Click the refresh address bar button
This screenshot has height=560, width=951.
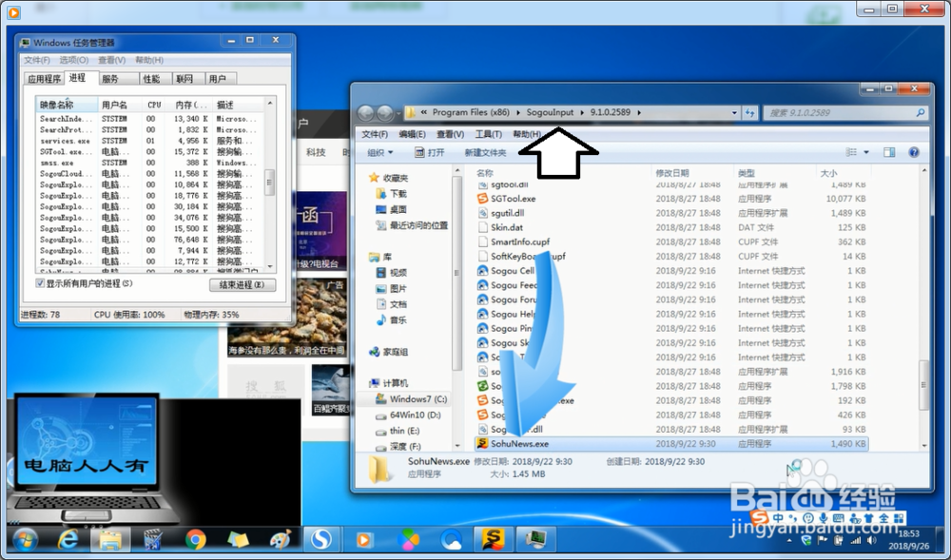click(749, 113)
